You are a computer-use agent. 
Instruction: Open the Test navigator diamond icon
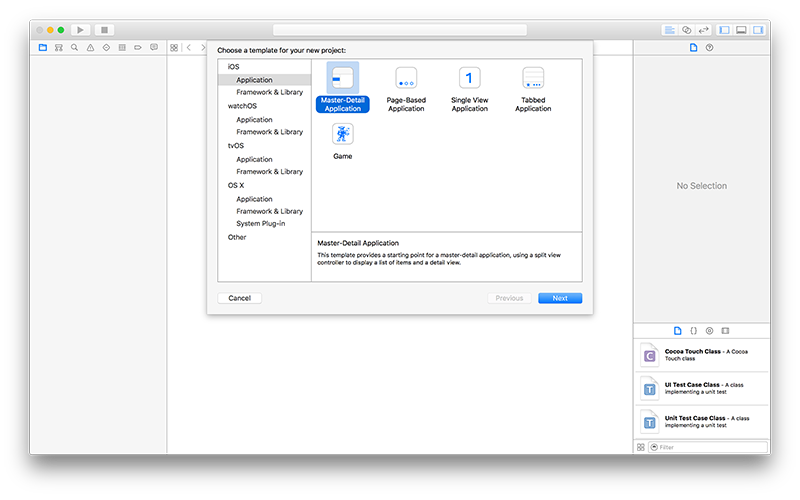tap(106, 47)
